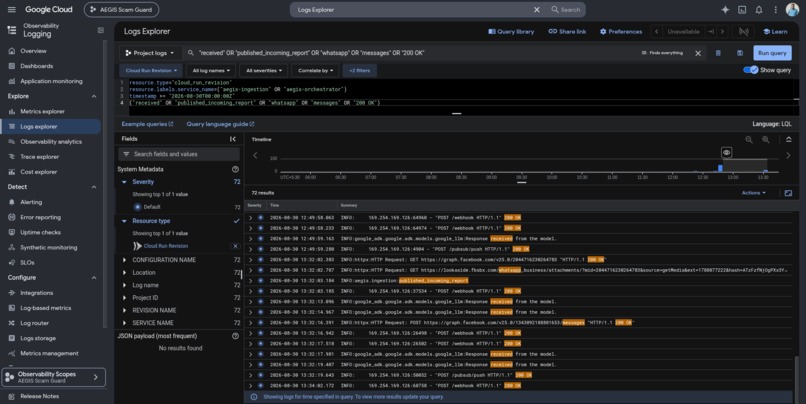Open All log names dropdown
Viewport: 806px width, 404px height.
click(211, 70)
